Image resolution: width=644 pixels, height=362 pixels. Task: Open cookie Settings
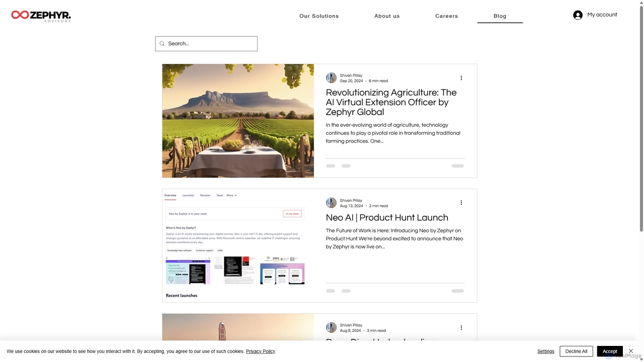point(546,351)
